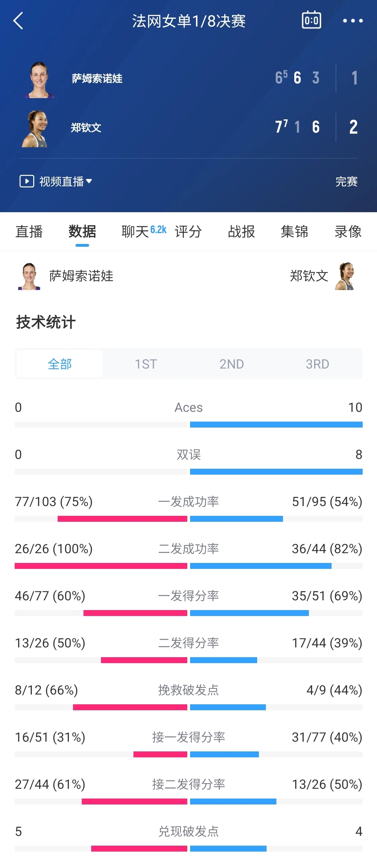Open the 战报 tab

pyautogui.click(x=241, y=231)
